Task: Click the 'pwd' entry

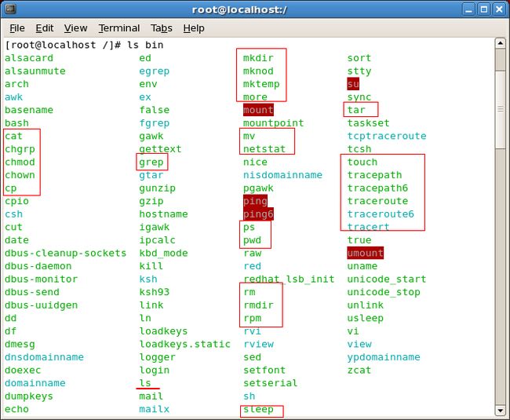Action: pos(252,240)
